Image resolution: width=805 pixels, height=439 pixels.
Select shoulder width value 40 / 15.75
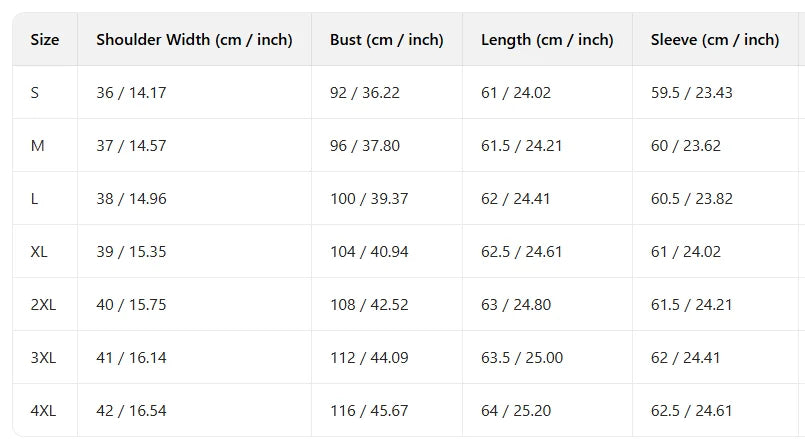131,305
